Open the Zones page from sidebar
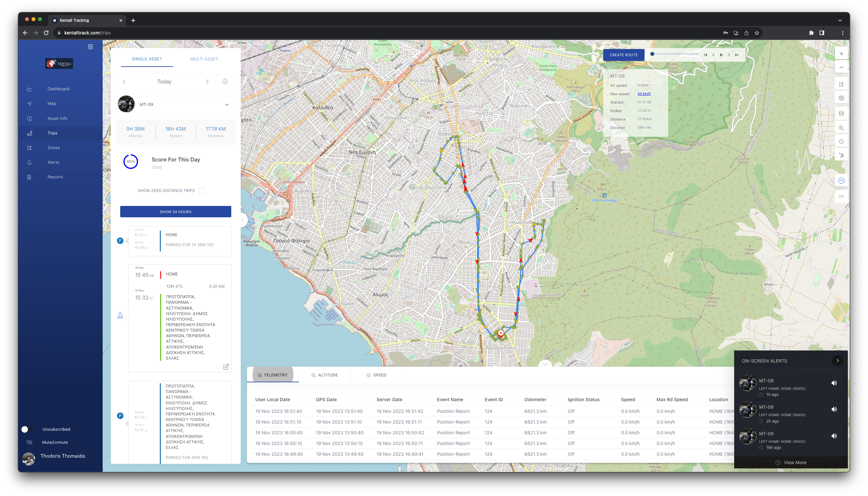Screen dimensions: 868x496 [54, 147]
